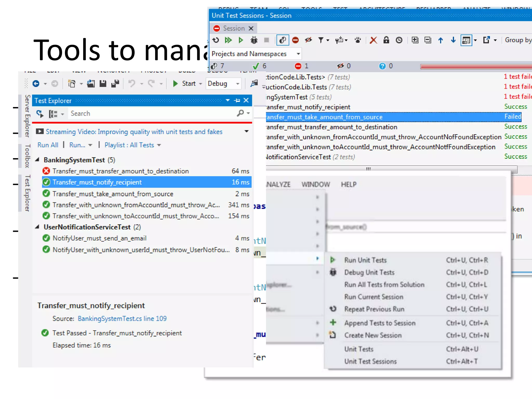The image size is (532, 399).
Task: Click the passed tests counter showing 6
Action: (260, 66)
